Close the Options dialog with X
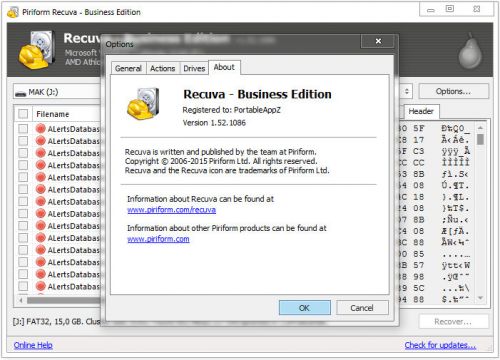The width and height of the screenshot is (500, 360). click(378, 41)
